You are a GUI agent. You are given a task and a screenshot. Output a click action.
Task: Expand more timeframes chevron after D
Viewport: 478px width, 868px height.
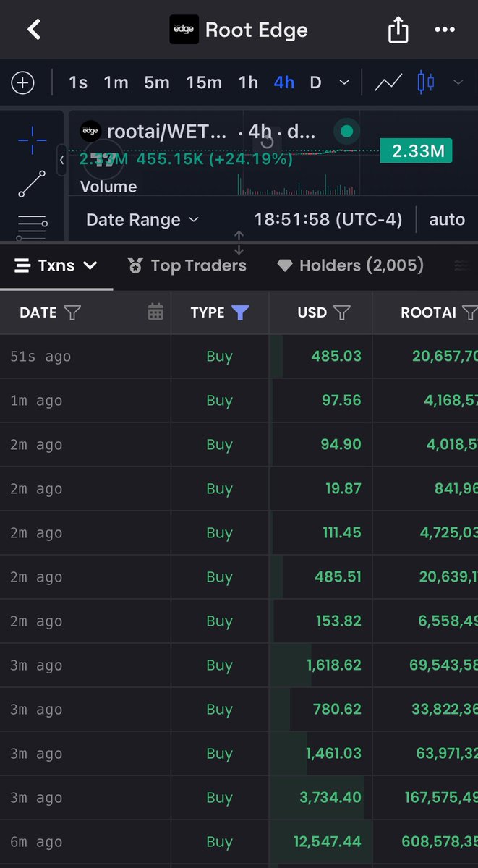click(344, 82)
